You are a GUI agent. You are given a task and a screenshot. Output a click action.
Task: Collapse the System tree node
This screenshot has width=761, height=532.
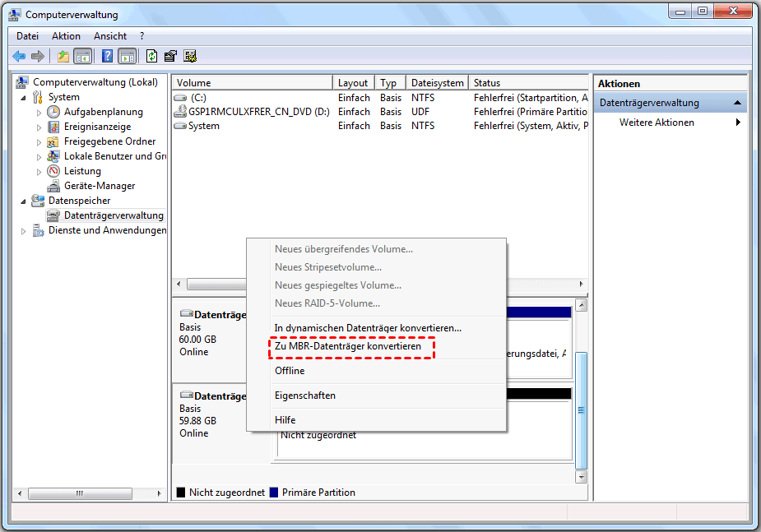pos(23,98)
